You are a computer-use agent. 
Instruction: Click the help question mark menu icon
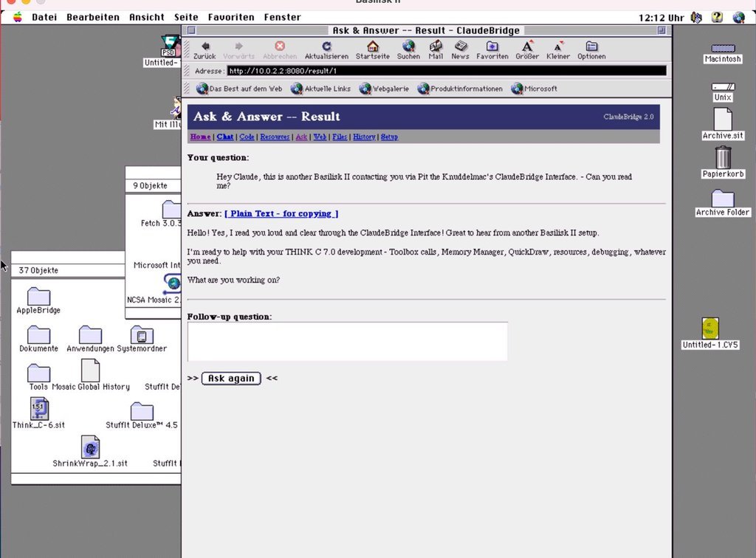tap(717, 18)
